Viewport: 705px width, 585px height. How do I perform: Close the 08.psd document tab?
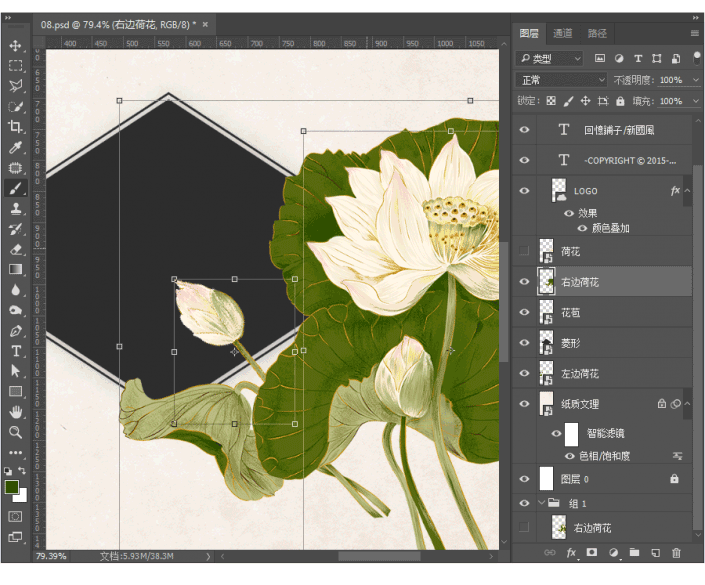click(205, 24)
